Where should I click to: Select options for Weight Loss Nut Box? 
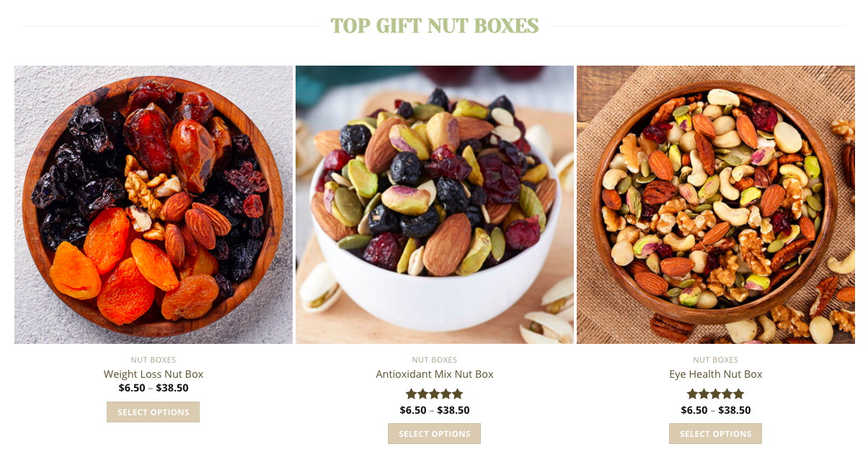154,412
